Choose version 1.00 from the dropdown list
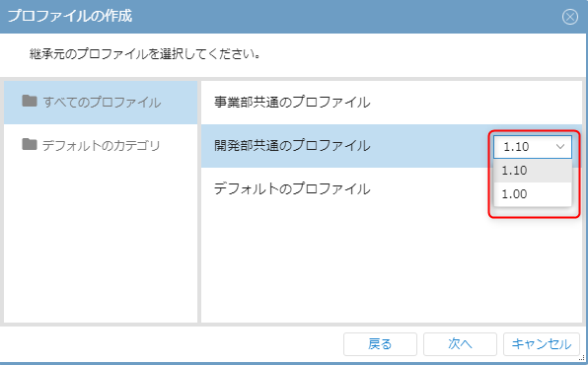This screenshot has width=588, height=365. pos(533,194)
